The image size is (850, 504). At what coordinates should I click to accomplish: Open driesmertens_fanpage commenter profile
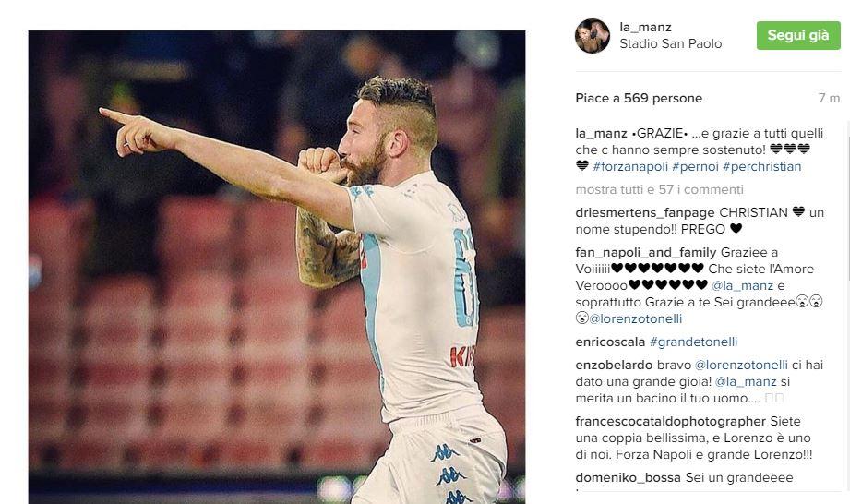coord(645,213)
